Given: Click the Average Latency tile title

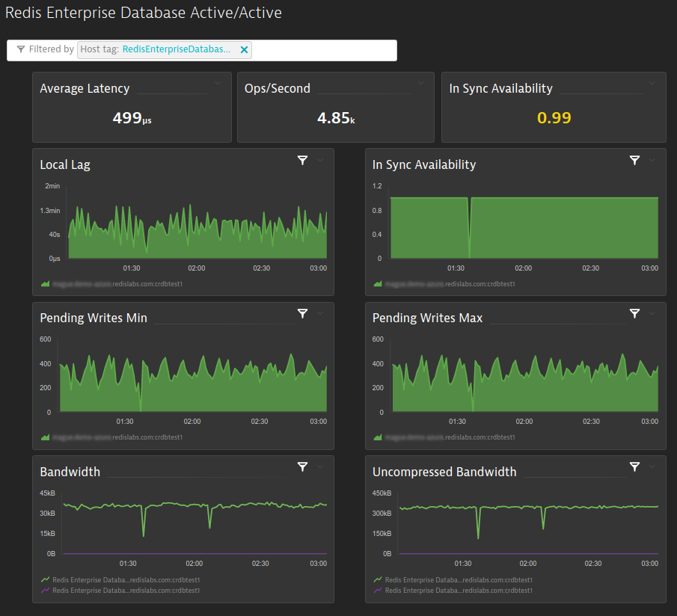Looking at the screenshot, I should point(85,88).
